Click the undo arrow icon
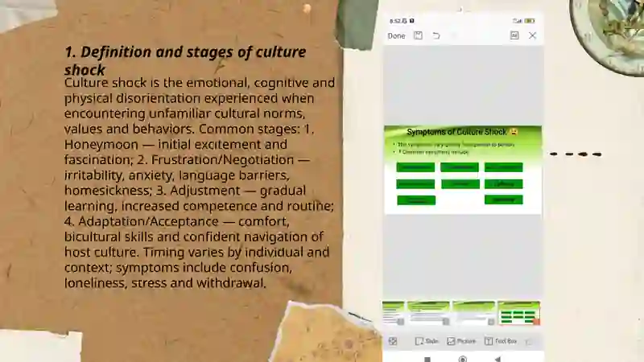Viewport: 644px width, 362px height. tap(436, 35)
